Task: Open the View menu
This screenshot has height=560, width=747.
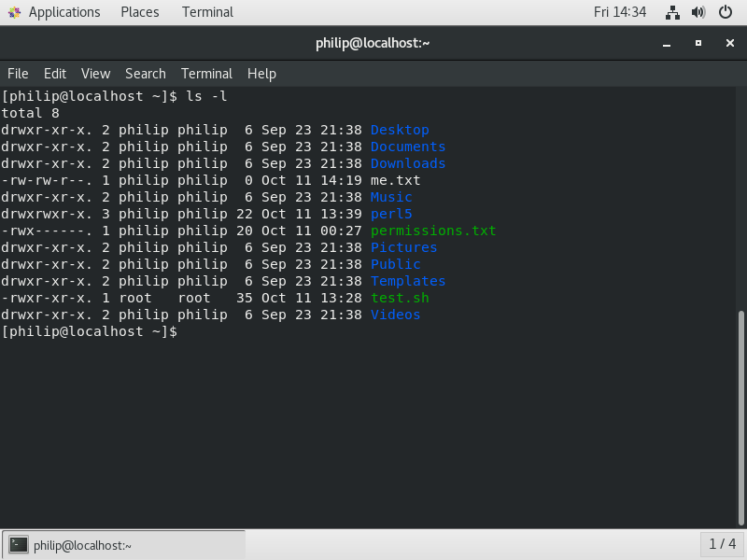Action: click(95, 74)
